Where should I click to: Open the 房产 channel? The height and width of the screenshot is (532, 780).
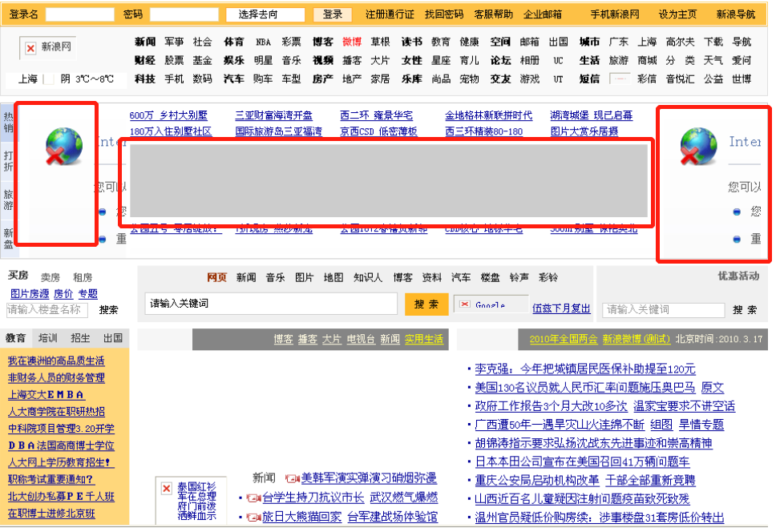click(x=323, y=79)
